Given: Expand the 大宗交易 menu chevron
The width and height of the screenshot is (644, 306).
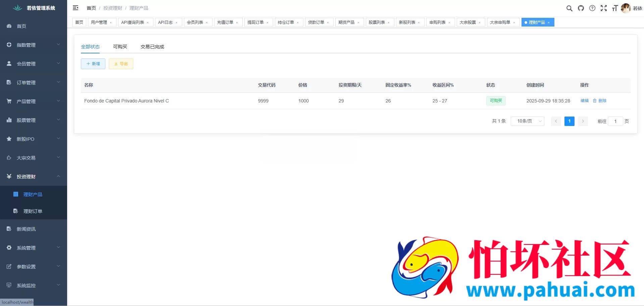Looking at the screenshot, I should click(x=58, y=157).
